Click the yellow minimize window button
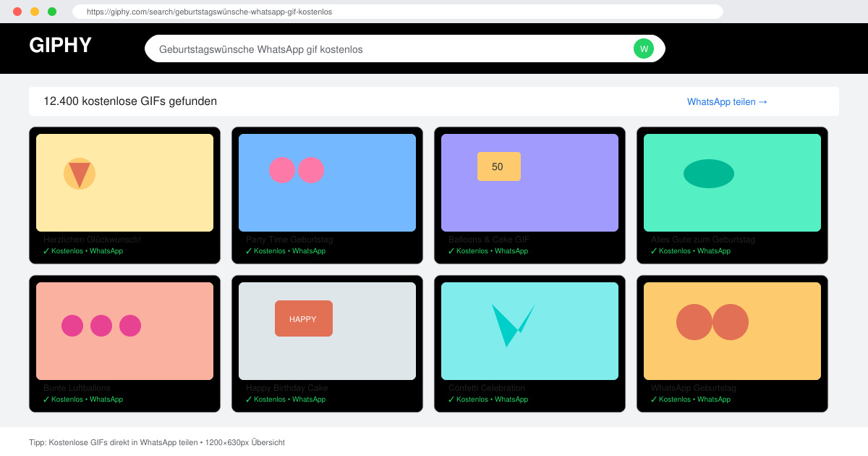This screenshot has height=456, width=868. (35, 12)
